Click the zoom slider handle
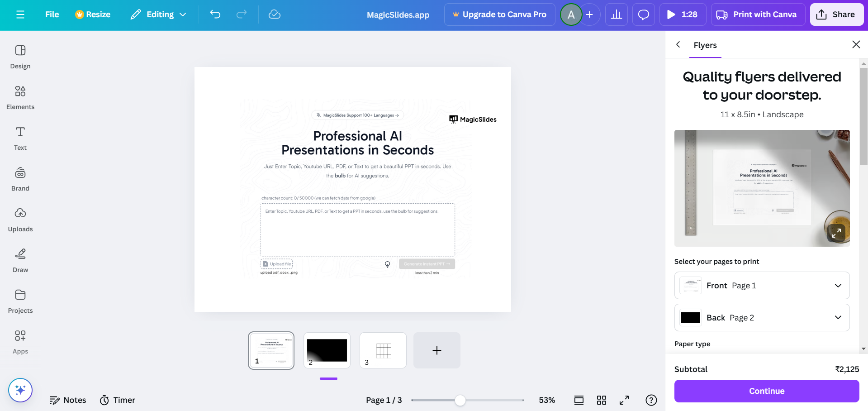The image size is (868, 411). pos(460,400)
